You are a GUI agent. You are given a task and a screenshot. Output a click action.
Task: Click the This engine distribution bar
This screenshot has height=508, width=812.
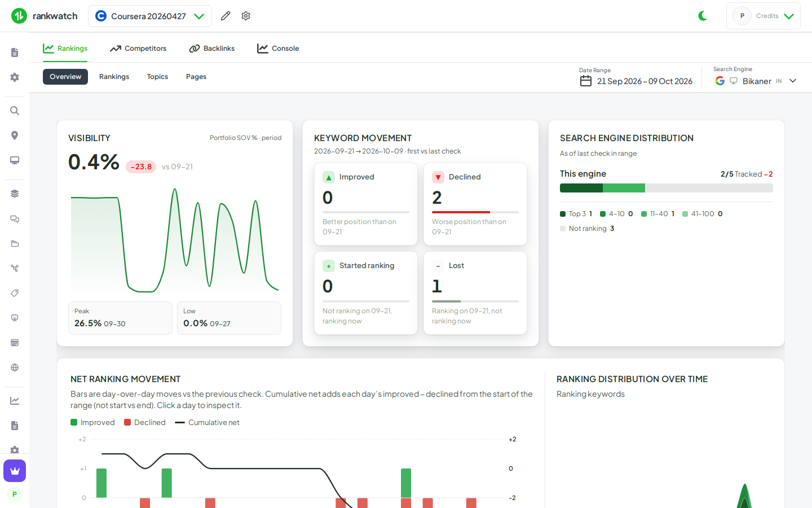click(666, 188)
